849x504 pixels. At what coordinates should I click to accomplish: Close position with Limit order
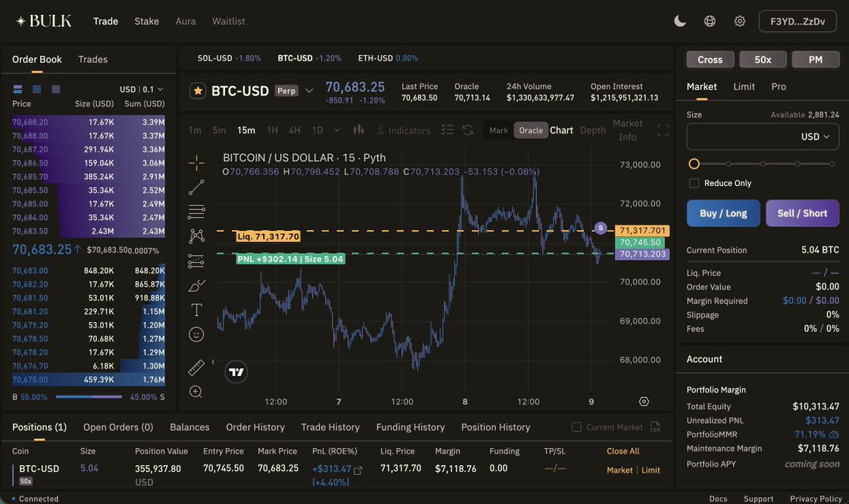(x=651, y=470)
